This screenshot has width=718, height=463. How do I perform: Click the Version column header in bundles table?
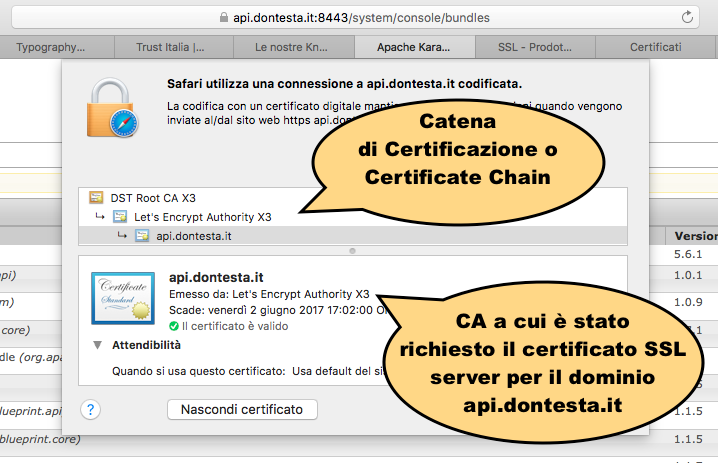(696, 236)
